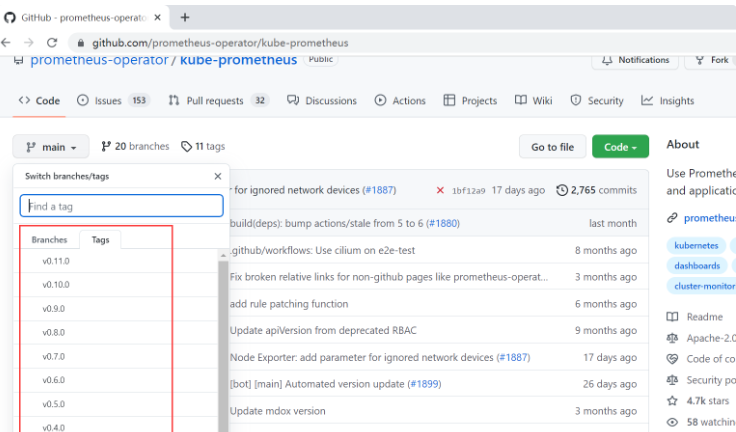736x432 pixels.
Task: Close the Switch branches/tags popup
Action: 218,176
